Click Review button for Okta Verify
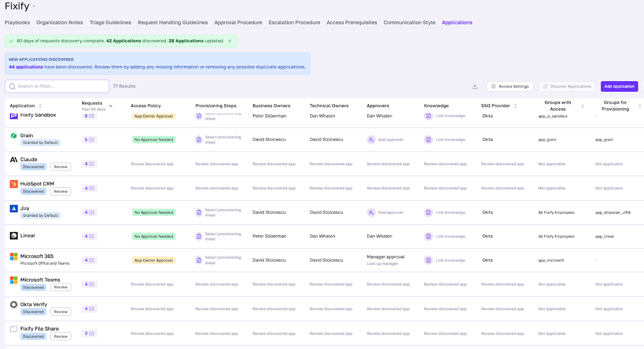 click(x=61, y=312)
